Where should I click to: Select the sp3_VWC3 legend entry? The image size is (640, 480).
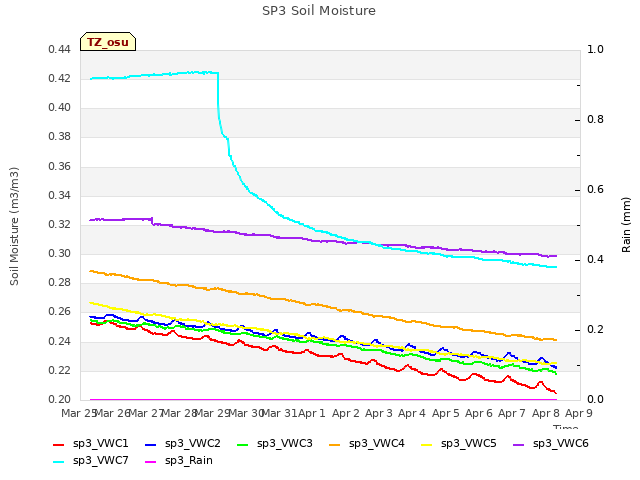pos(275,444)
